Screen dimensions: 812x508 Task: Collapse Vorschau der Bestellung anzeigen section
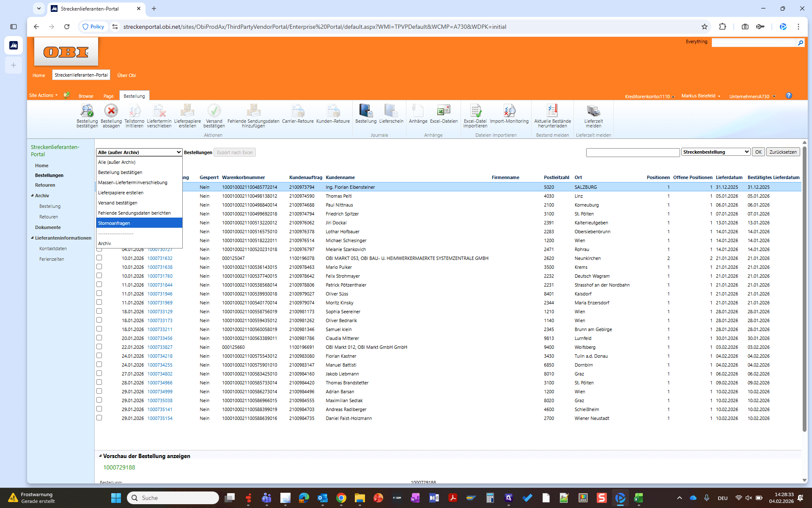coord(100,456)
